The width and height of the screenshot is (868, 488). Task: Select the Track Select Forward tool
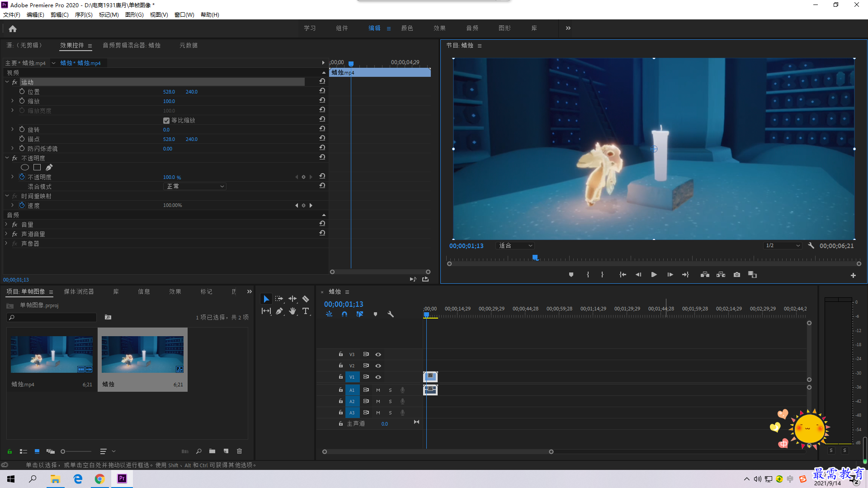coord(279,299)
